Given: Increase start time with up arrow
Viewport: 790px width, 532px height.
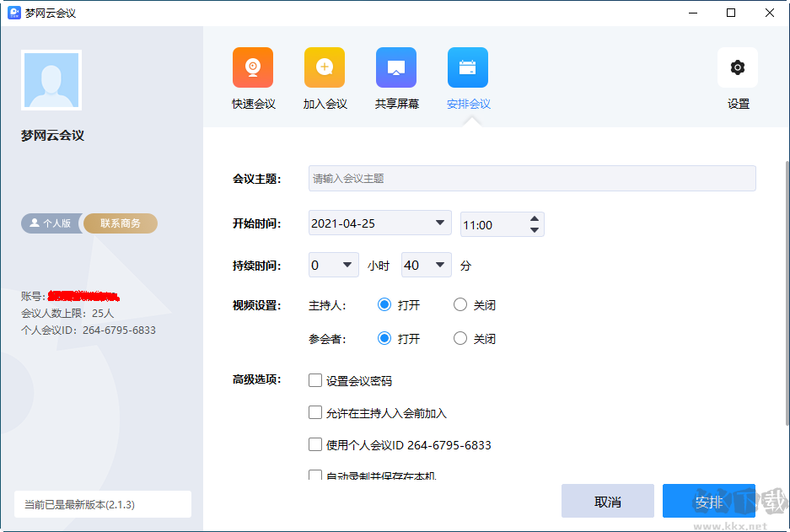Looking at the screenshot, I should [x=535, y=218].
